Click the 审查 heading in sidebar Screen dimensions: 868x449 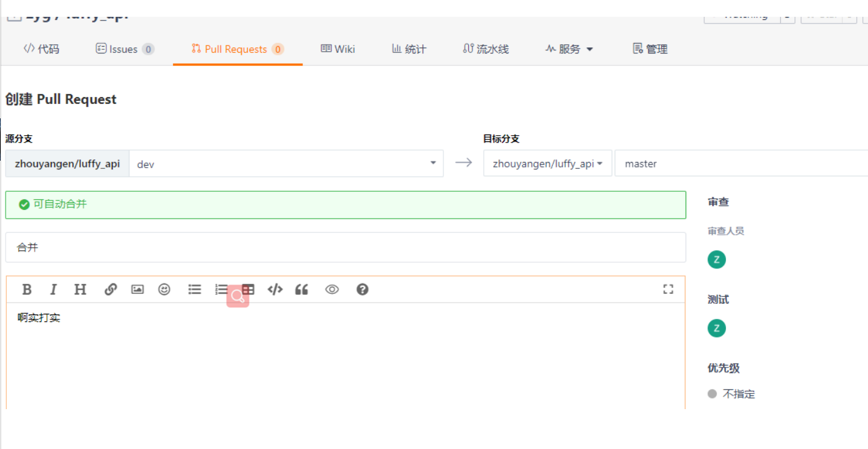(718, 202)
